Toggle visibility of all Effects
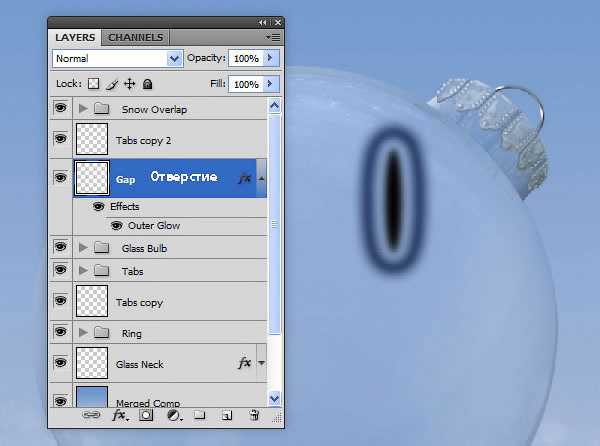The height and width of the screenshot is (446, 600). [x=98, y=207]
